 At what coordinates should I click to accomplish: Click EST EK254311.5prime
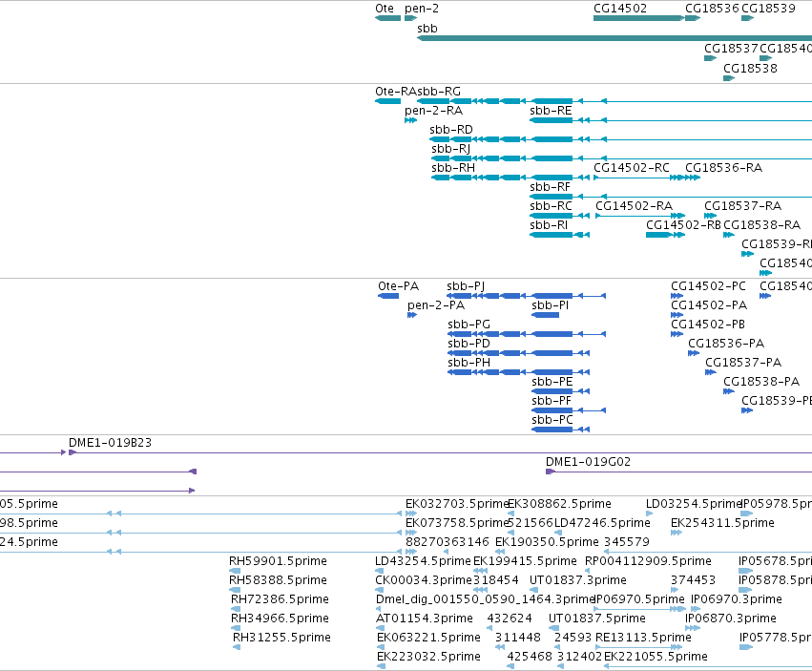pyautogui.click(x=677, y=533)
